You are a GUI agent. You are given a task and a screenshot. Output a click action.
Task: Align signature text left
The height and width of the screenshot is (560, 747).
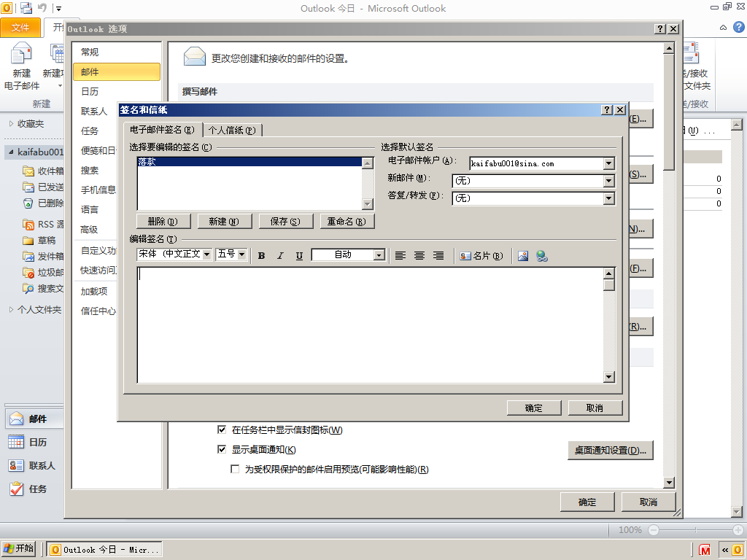400,256
